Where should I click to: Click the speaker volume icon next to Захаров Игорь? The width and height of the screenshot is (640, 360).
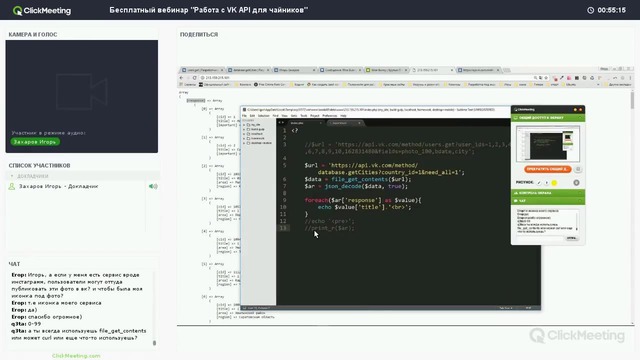[153, 186]
